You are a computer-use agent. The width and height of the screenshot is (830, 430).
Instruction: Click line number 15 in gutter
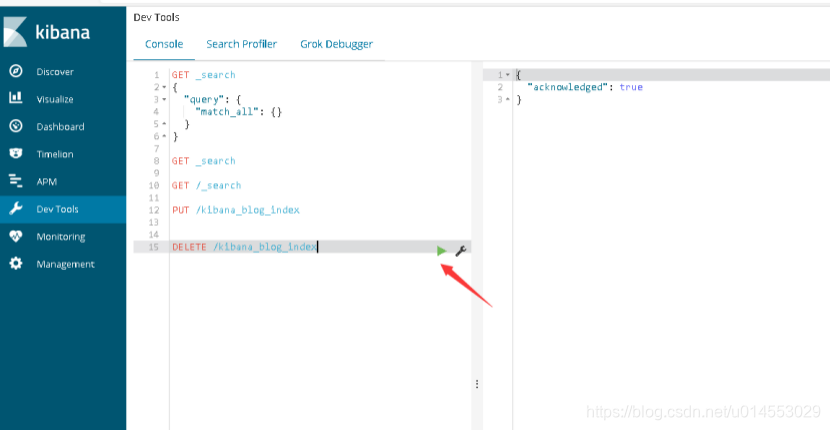pyautogui.click(x=154, y=247)
